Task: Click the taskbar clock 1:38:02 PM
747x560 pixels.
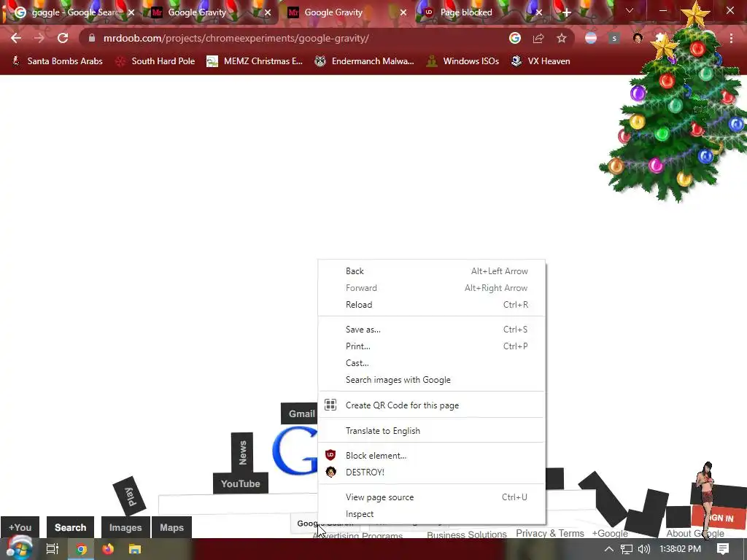Action: click(681, 549)
